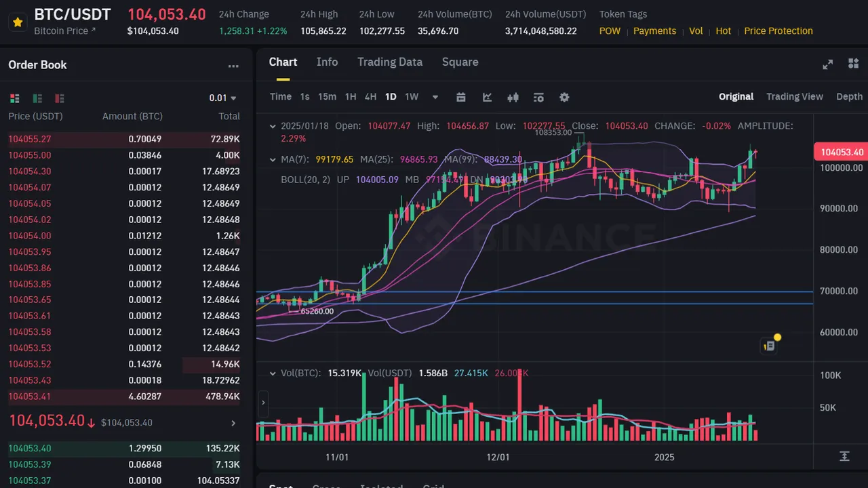The width and height of the screenshot is (868, 488).
Task: Open the multi-chart grid layout icon
Action: [853, 64]
